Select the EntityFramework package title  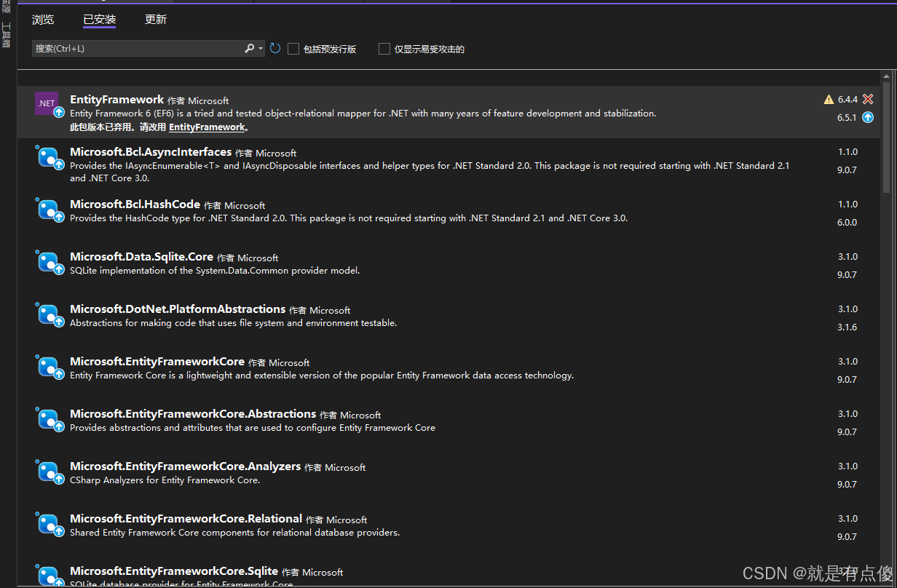(x=117, y=100)
